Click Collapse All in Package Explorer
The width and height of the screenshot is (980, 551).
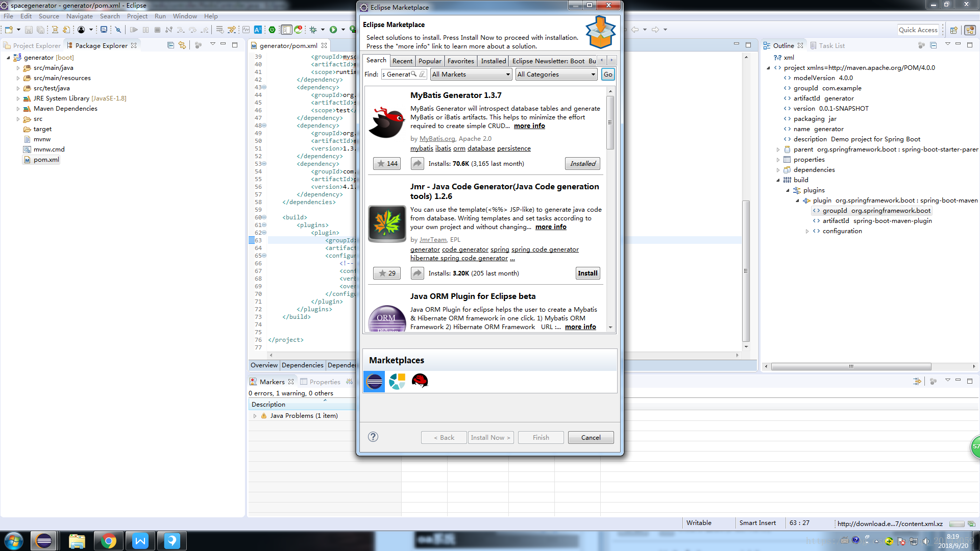point(170,45)
